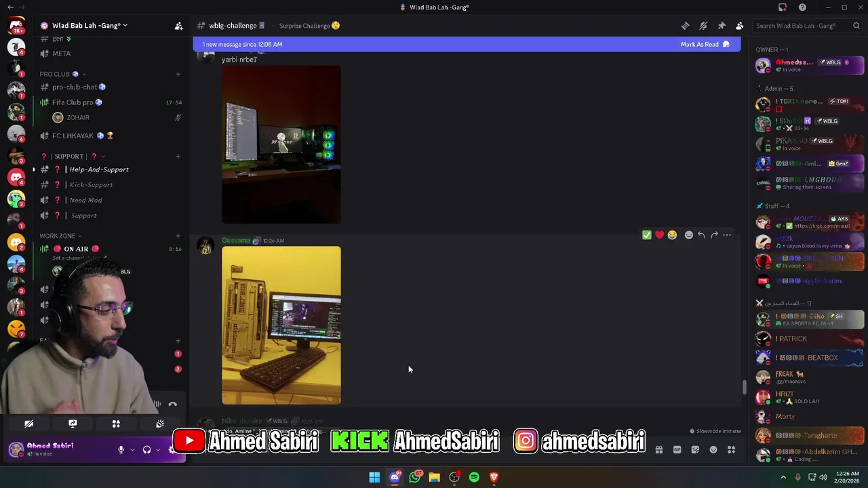Join Fifa Club pro voice channel
The image size is (868, 488).
coord(110,102)
